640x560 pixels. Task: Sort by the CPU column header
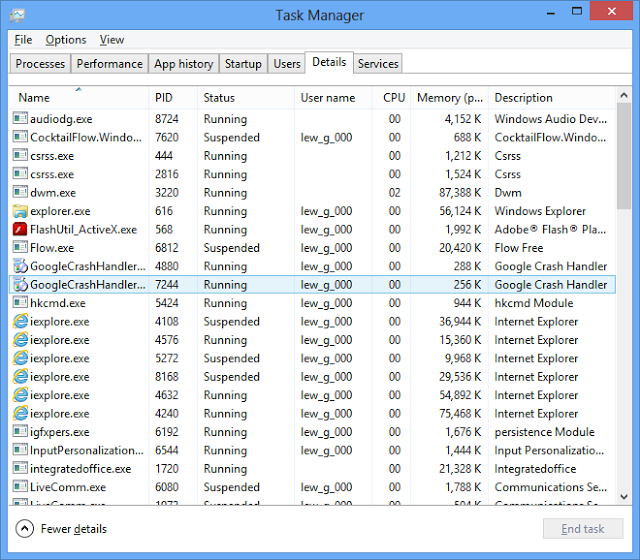[391, 98]
